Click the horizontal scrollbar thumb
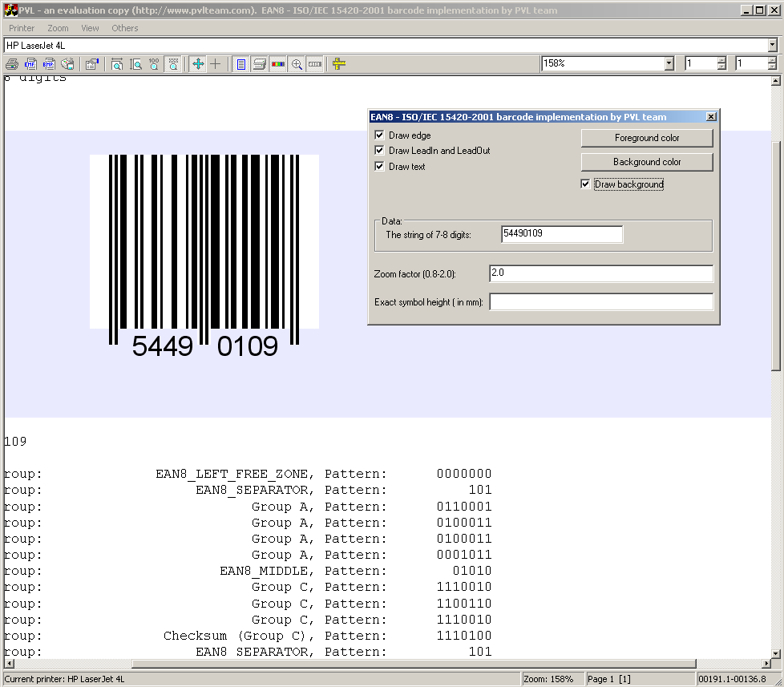The height and width of the screenshot is (687, 784). (x=414, y=664)
